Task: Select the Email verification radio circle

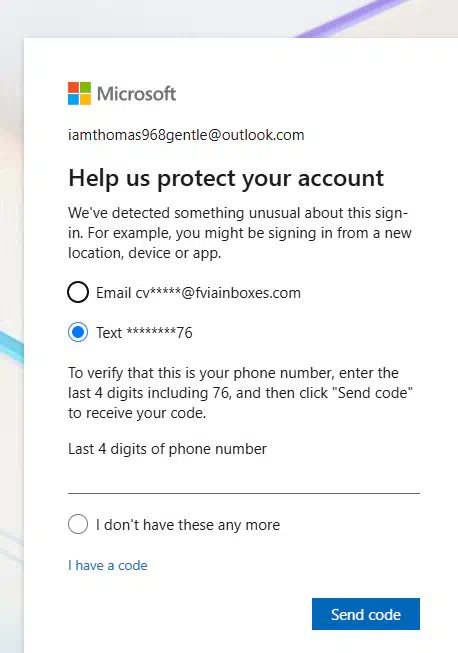Action: click(x=78, y=292)
